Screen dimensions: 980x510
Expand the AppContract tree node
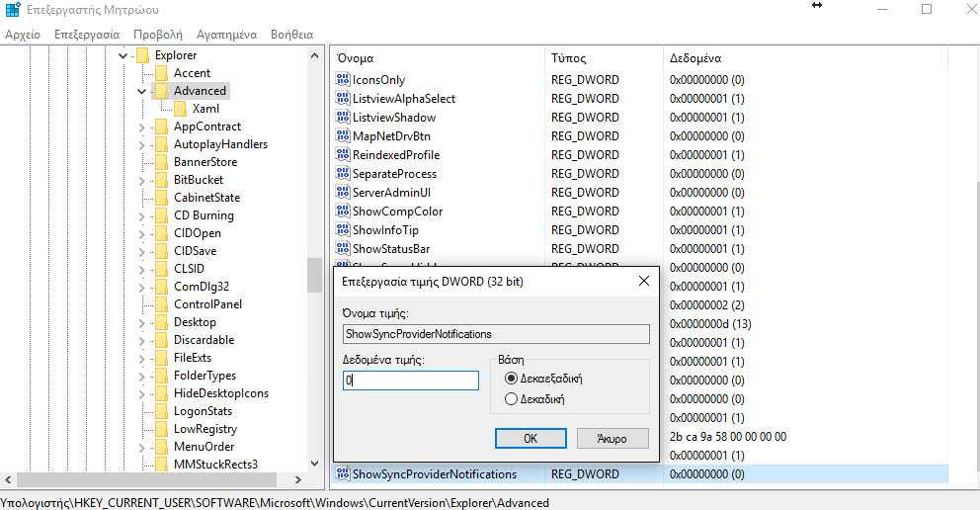(142, 127)
